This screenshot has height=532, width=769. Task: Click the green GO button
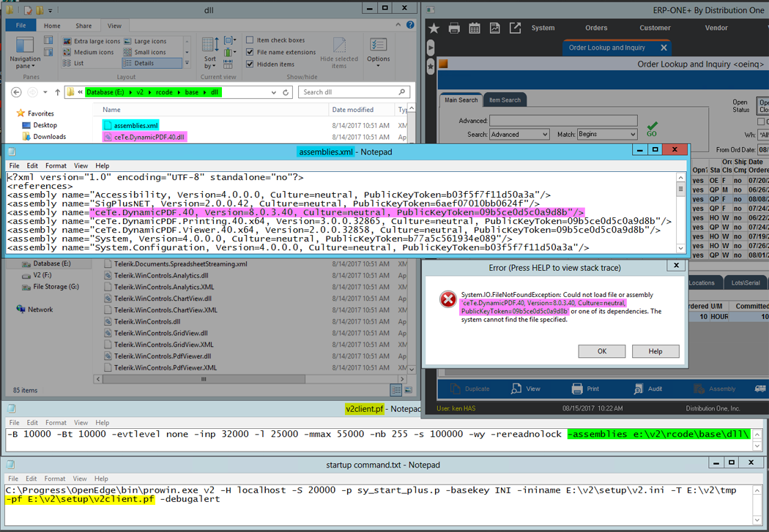click(652, 130)
